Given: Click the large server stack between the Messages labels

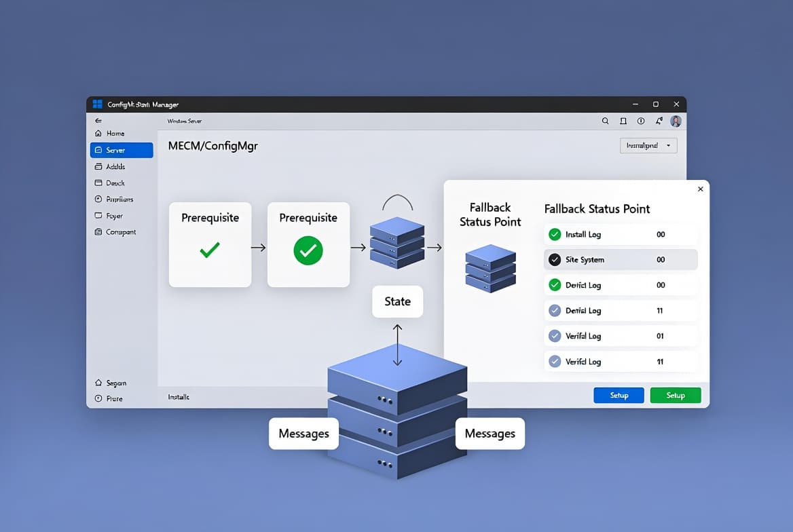Looking at the screenshot, I should coord(397,411).
